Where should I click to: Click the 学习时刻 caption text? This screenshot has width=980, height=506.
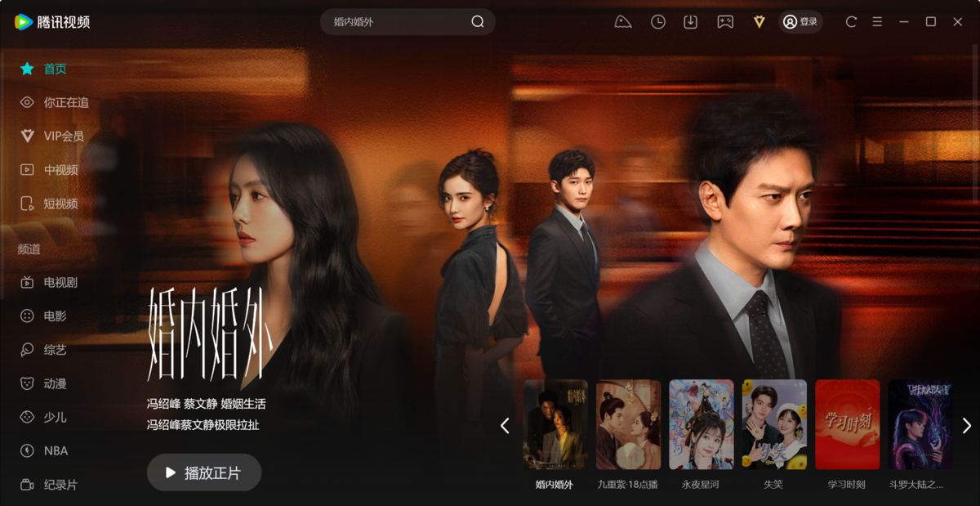click(x=847, y=484)
